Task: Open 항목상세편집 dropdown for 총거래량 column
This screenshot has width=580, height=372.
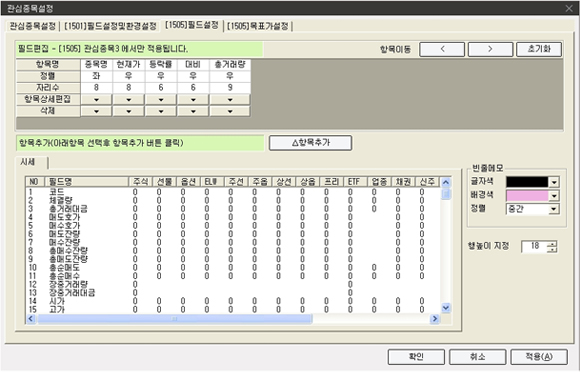Action: click(x=230, y=99)
